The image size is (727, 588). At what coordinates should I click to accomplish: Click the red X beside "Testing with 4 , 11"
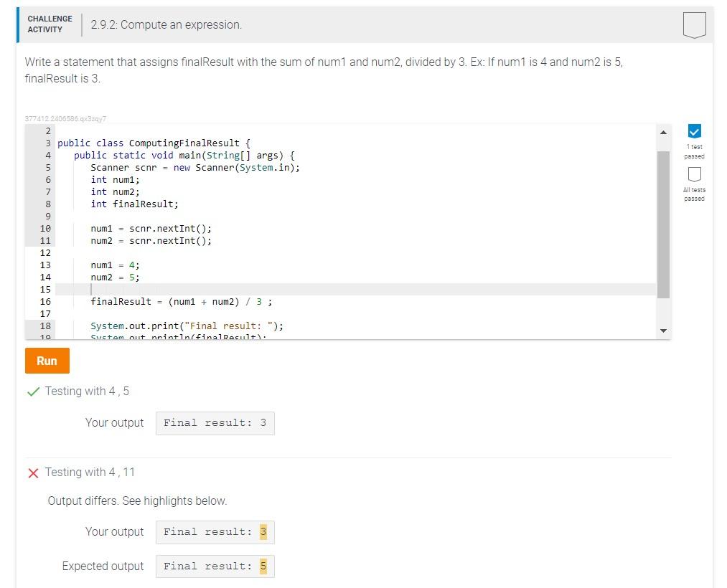point(32,472)
